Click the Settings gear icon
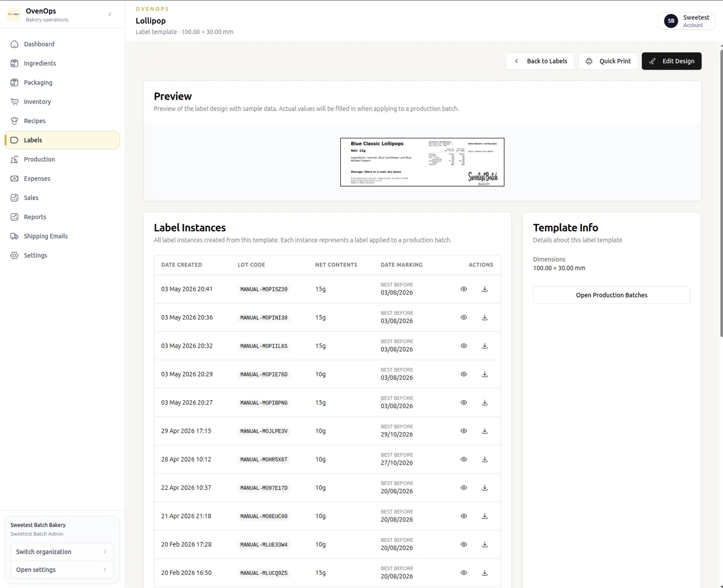Image resolution: width=723 pixels, height=588 pixels. [14, 255]
